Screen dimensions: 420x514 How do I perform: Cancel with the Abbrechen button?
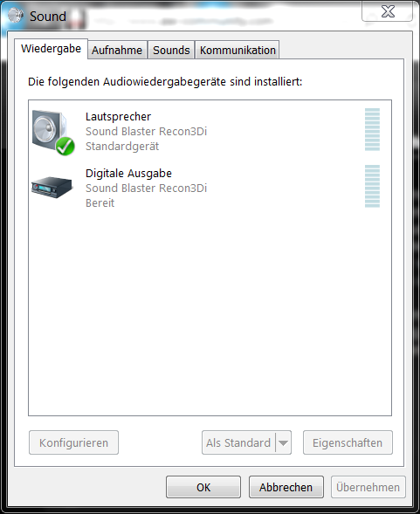coord(286,487)
